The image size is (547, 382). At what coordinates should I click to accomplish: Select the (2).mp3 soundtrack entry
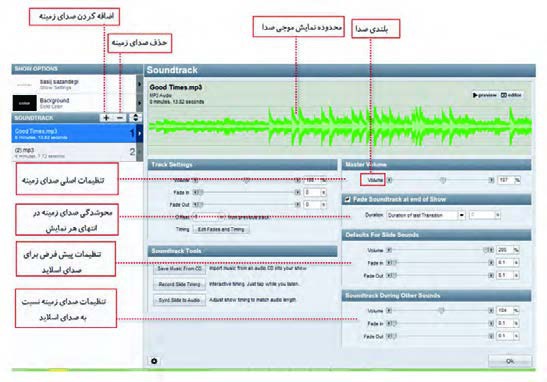[74, 152]
